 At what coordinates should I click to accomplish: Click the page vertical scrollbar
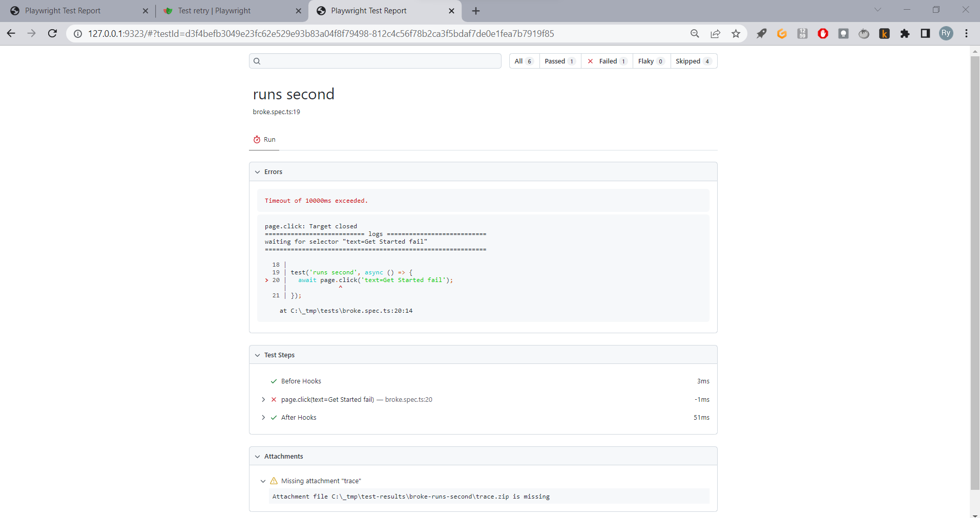975,273
